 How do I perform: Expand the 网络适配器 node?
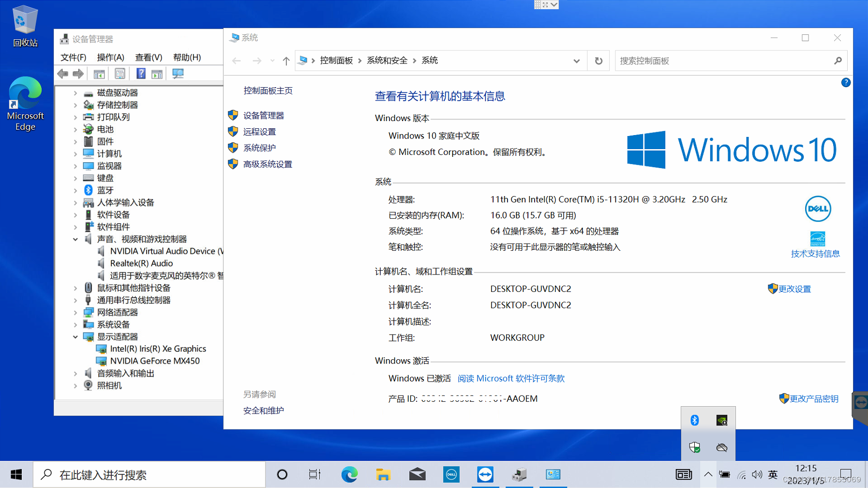[75, 312]
